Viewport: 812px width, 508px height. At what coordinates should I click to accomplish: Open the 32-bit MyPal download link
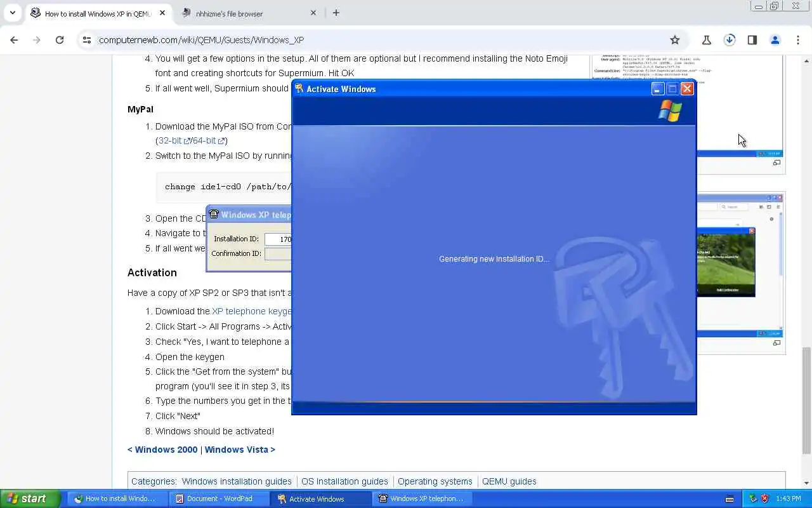[174, 140]
